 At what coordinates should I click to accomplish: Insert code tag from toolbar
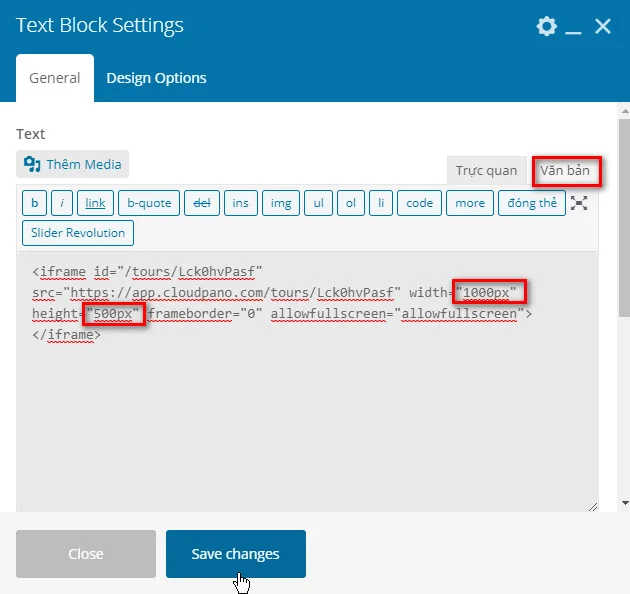tap(419, 203)
